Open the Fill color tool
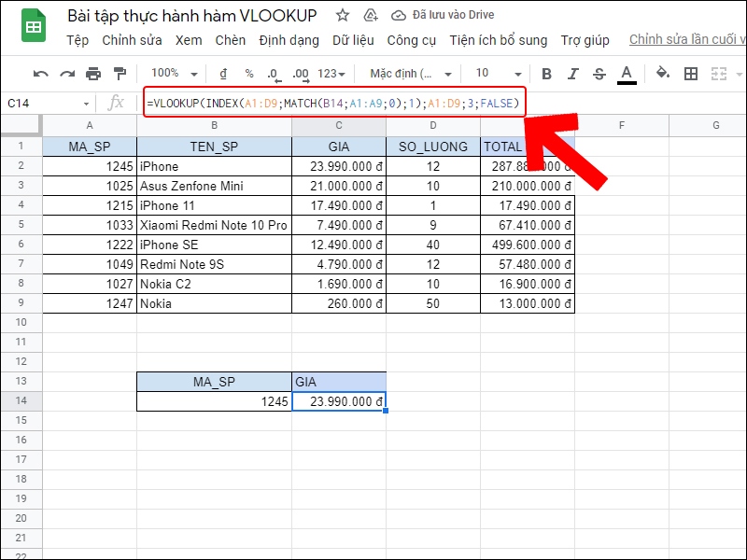 [660, 72]
